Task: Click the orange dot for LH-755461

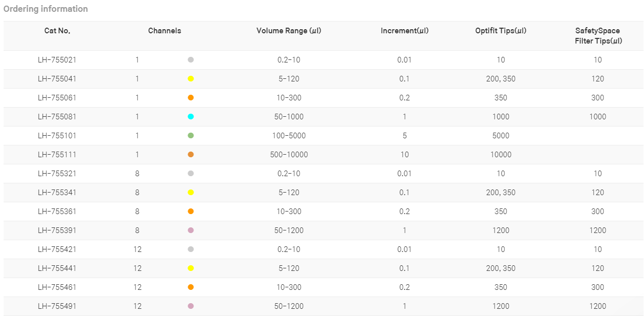Action: [x=190, y=287]
